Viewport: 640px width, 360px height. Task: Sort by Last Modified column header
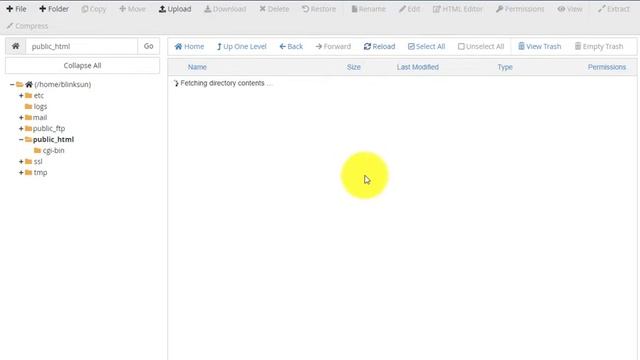(418, 67)
